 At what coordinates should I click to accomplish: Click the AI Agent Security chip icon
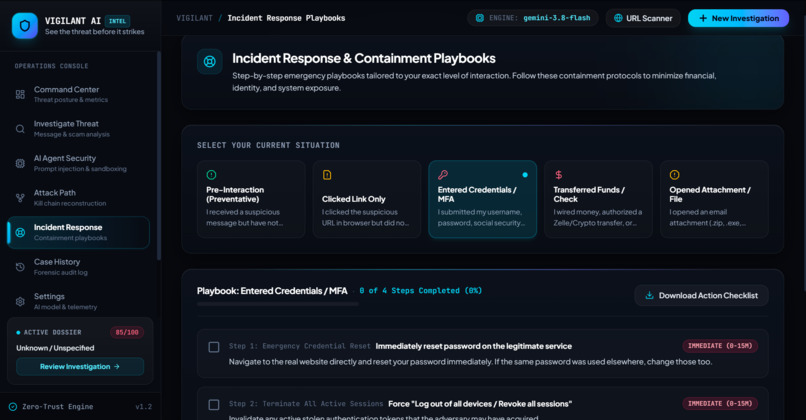[x=20, y=163]
